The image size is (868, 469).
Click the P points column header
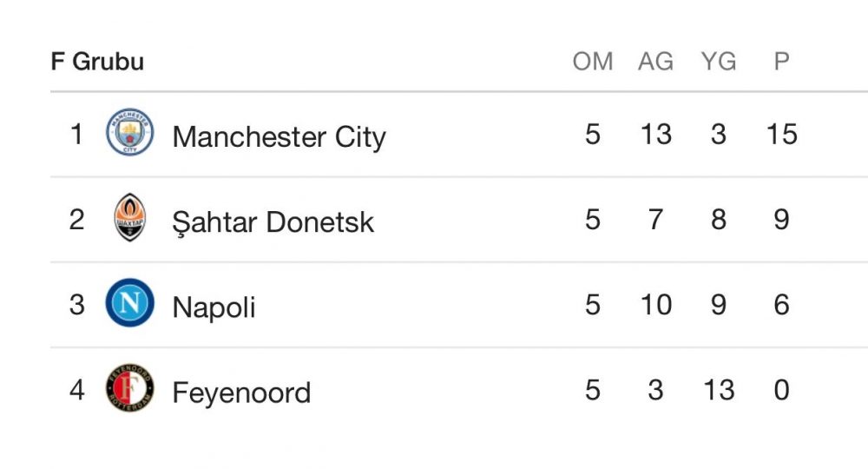[x=781, y=62]
